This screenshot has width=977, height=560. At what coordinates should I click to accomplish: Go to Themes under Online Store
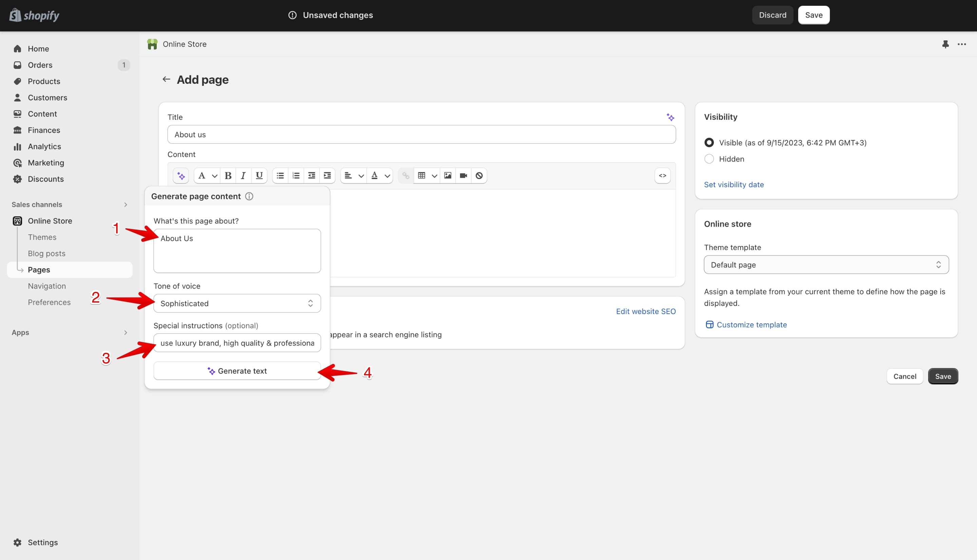tap(42, 237)
